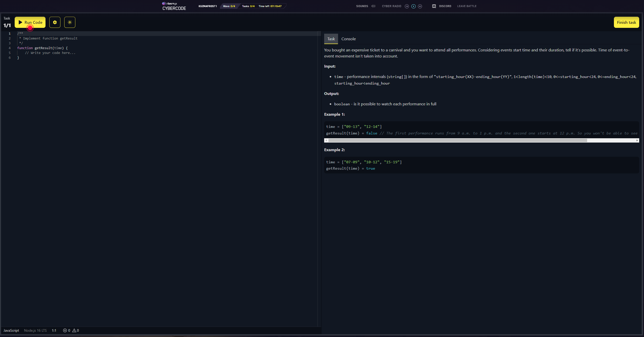Run the code with Run Code button
This screenshot has height=337, width=644.
coord(30,22)
